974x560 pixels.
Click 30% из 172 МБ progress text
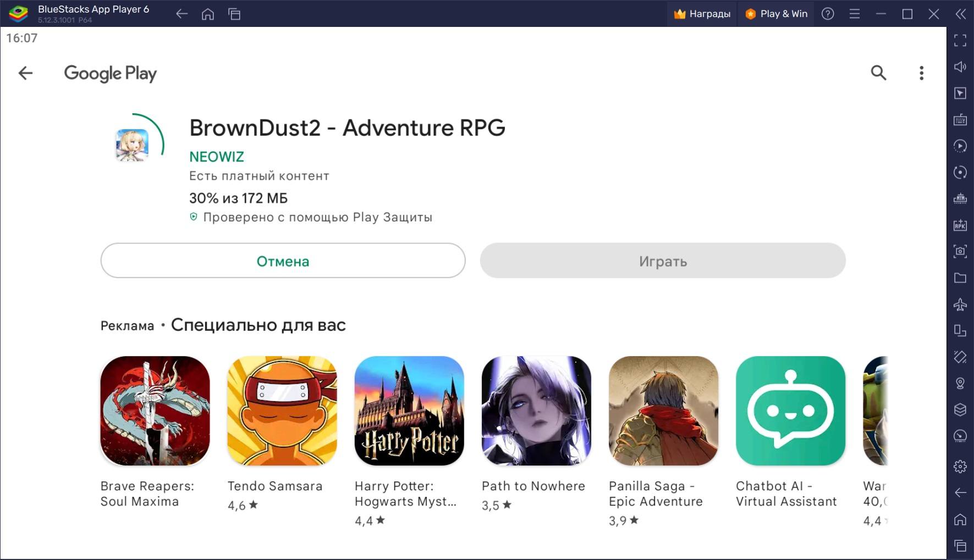pos(238,198)
